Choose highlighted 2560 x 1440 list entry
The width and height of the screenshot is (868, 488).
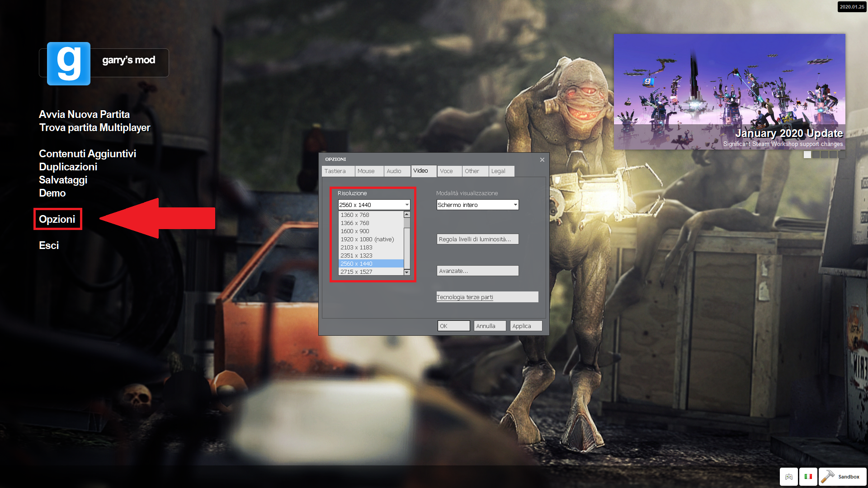pos(371,264)
